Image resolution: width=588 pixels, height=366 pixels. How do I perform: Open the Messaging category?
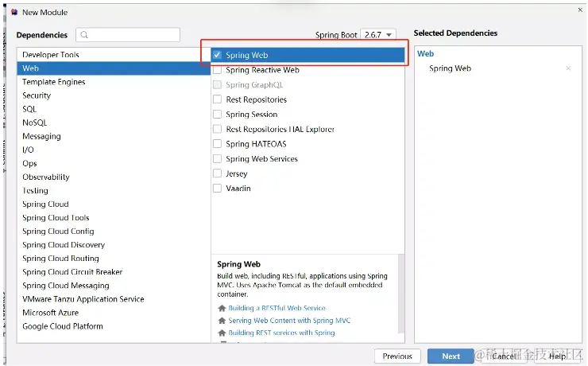(114, 136)
